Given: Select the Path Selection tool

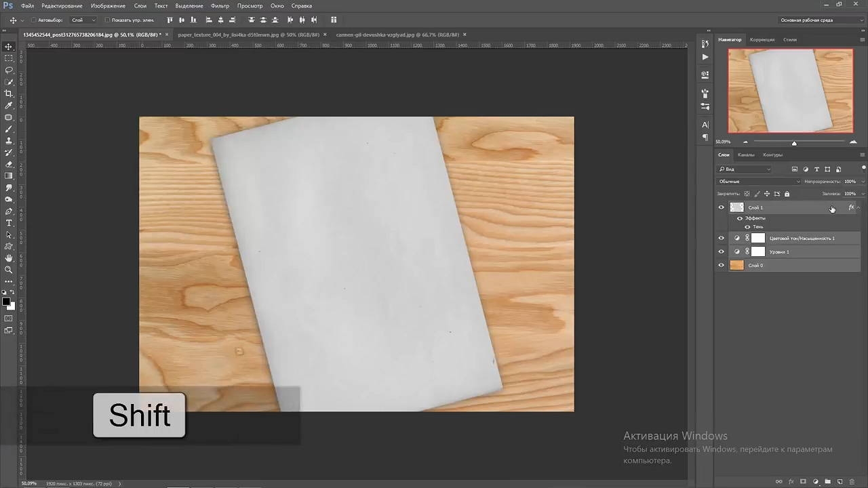Looking at the screenshot, I should coord(9,235).
